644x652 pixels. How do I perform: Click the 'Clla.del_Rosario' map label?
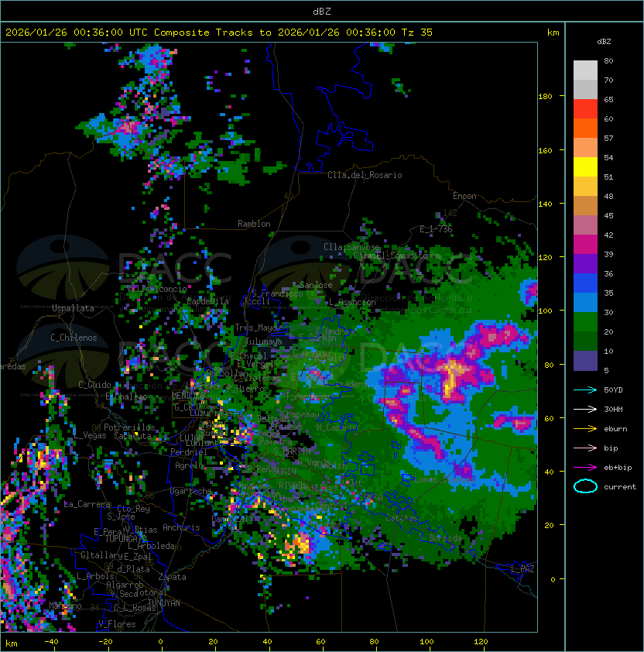pos(365,175)
